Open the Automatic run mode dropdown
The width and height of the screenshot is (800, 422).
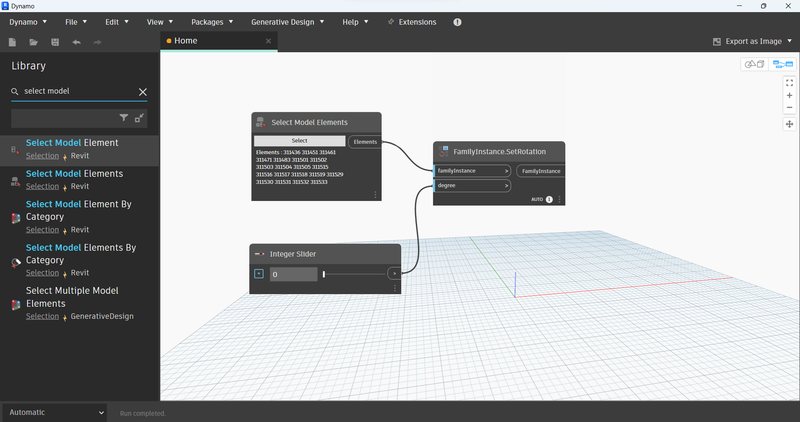click(x=55, y=412)
